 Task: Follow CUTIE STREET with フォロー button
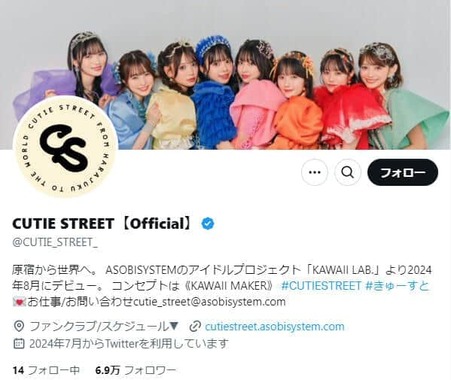pos(403,172)
